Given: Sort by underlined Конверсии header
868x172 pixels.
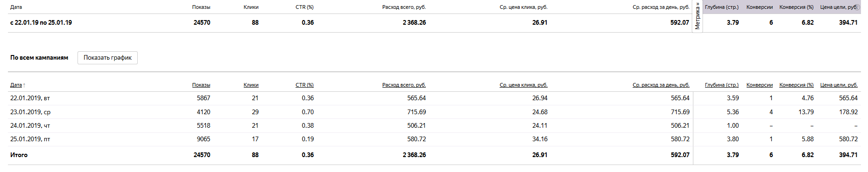Looking at the screenshot, I should pos(760,85).
